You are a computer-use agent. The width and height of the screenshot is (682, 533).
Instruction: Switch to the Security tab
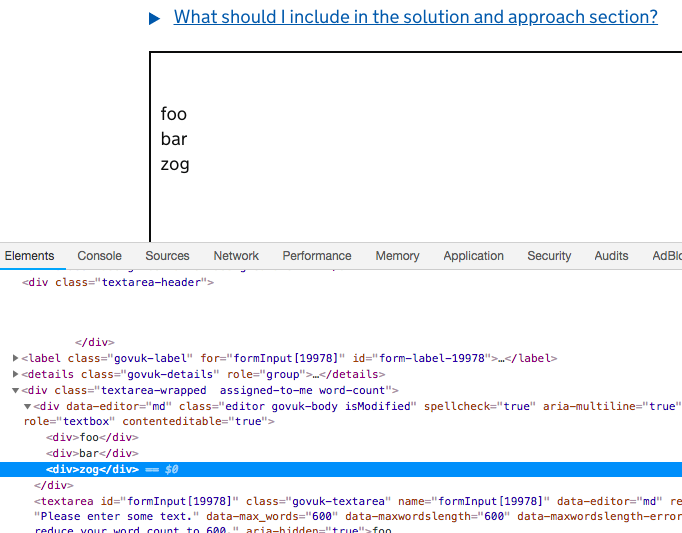549,256
